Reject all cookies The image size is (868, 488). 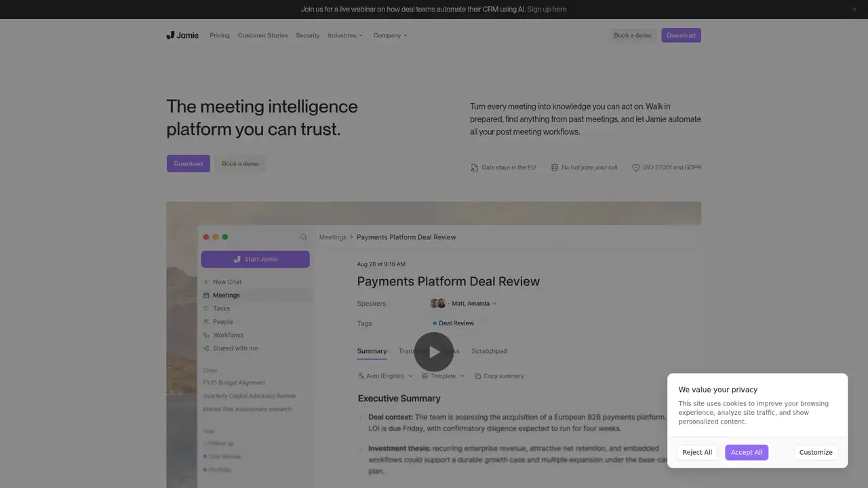pos(697,452)
